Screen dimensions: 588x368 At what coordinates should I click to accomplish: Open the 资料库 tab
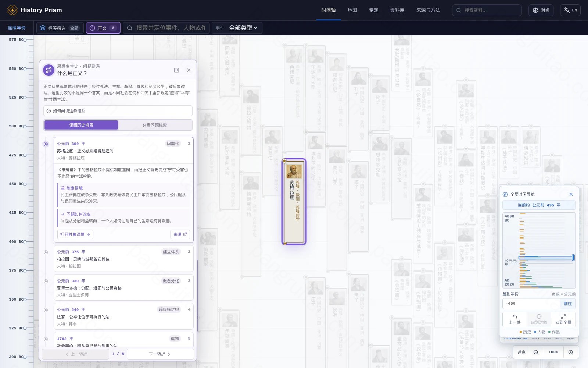[x=397, y=10]
